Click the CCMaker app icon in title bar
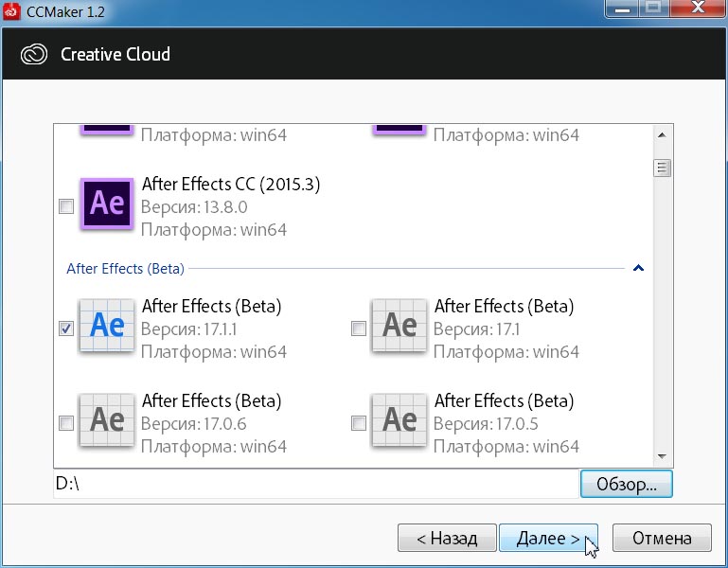 pos(11,10)
